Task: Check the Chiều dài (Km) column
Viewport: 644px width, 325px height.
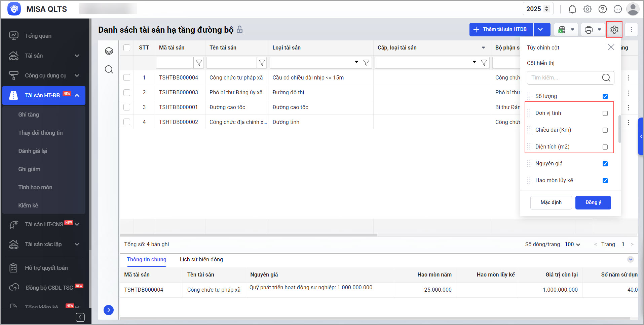Action: coord(605,130)
